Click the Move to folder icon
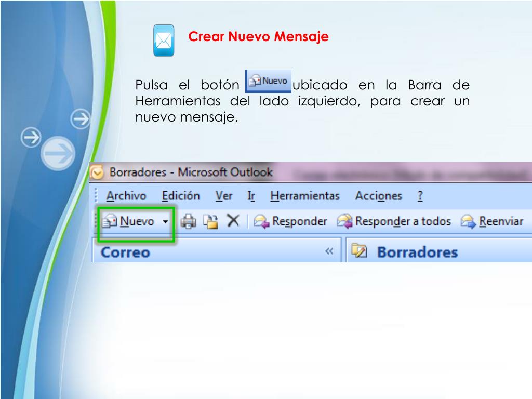Screen dimensions: 532x399 coord(210,221)
